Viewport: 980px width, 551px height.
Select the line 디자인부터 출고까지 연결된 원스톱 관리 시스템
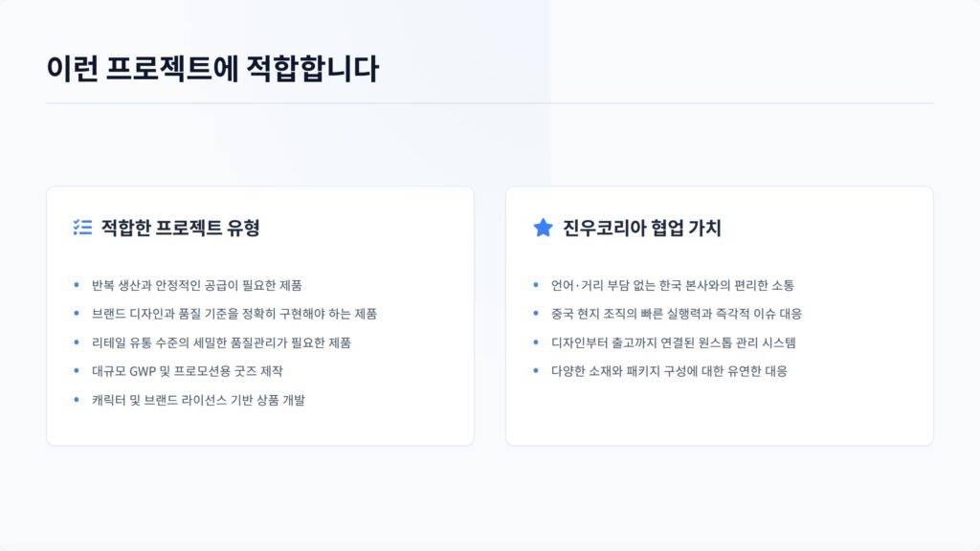tap(674, 342)
